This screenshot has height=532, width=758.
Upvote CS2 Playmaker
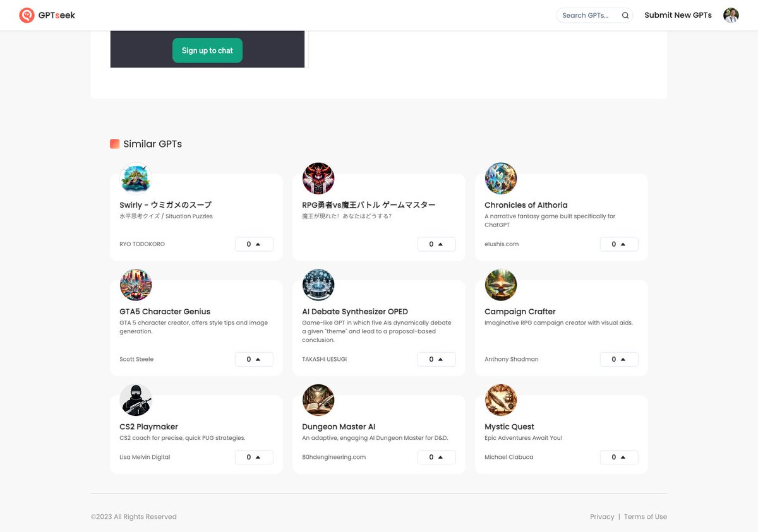(x=254, y=457)
